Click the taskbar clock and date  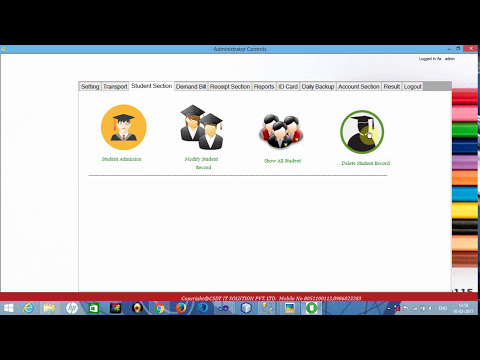tap(463, 308)
